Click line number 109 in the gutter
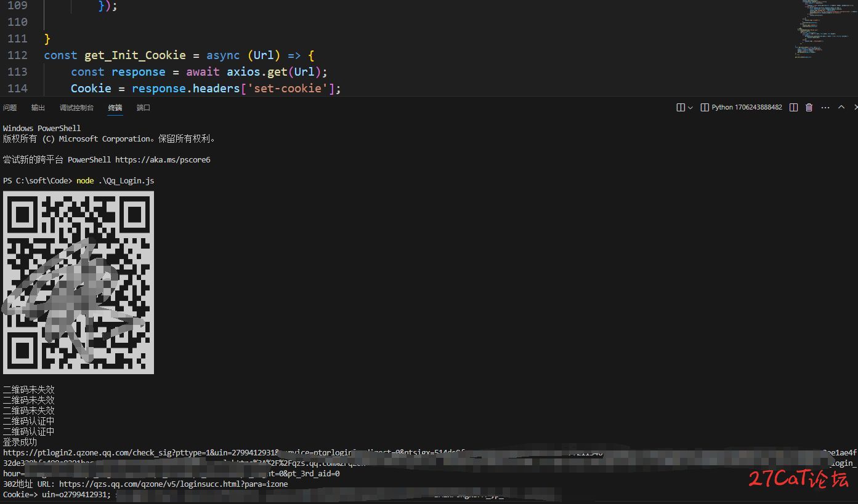The image size is (858, 504). point(17,6)
